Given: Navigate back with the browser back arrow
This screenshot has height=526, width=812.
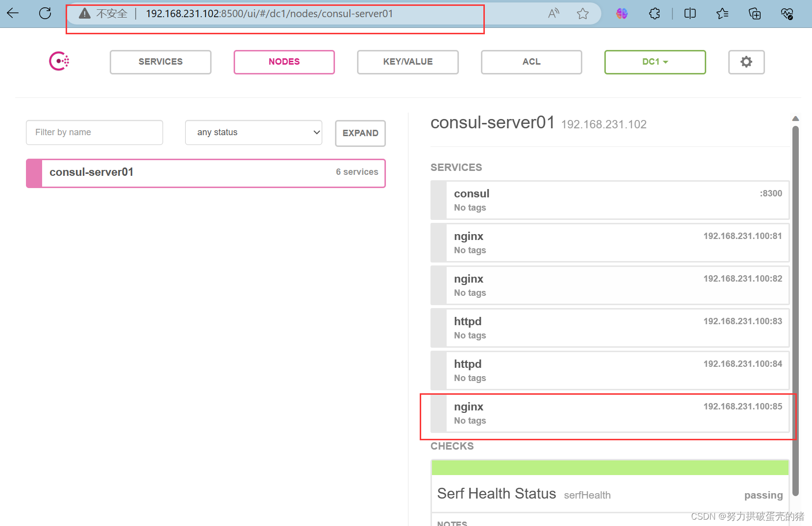Looking at the screenshot, I should pos(13,13).
